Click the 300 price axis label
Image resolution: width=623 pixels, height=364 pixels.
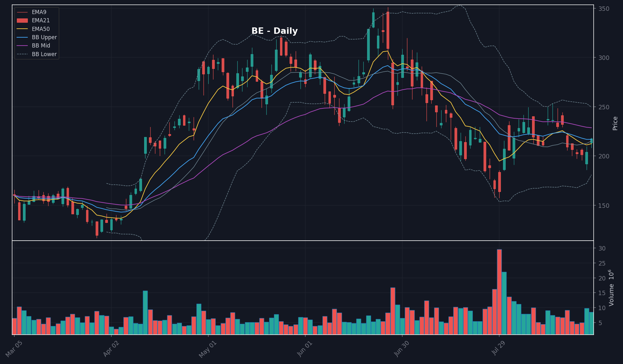(x=604, y=58)
